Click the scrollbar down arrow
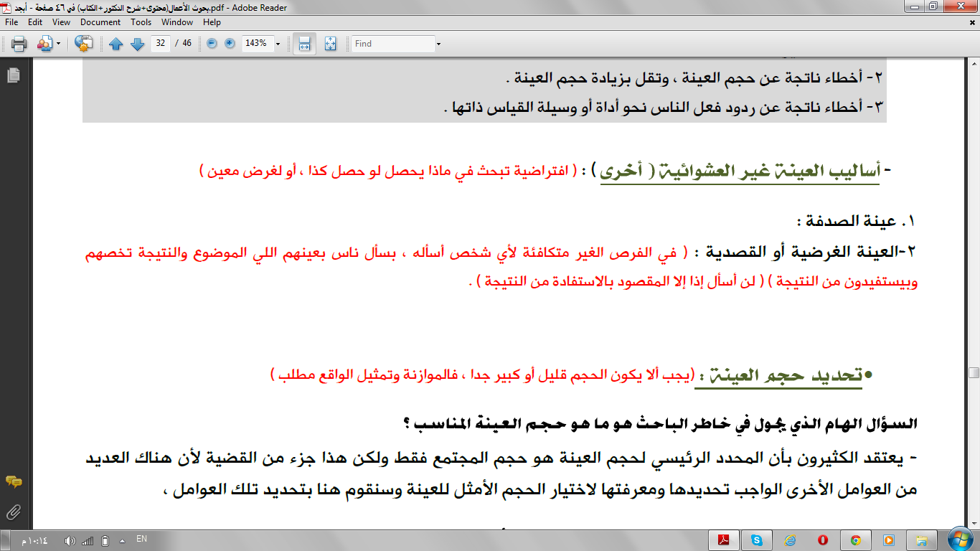Screen dimensions: 980x551 (x=974, y=523)
